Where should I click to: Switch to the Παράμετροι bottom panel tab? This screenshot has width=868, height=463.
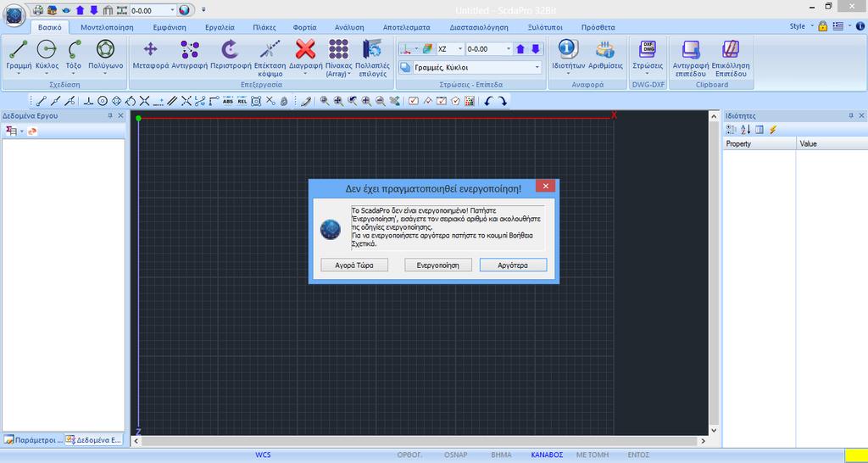pyautogui.click(x=33, y=440)
